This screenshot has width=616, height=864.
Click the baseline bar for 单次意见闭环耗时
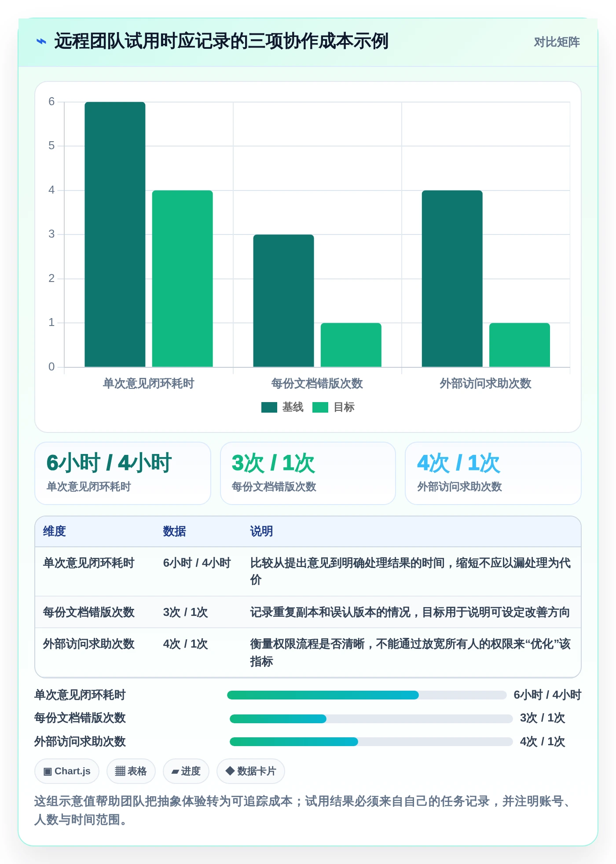pos(115,234)
